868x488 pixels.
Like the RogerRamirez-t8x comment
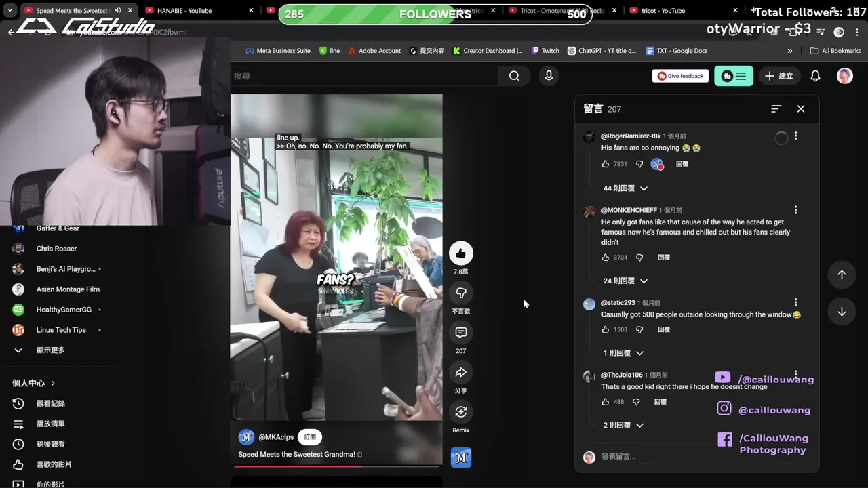coord(606,164)
